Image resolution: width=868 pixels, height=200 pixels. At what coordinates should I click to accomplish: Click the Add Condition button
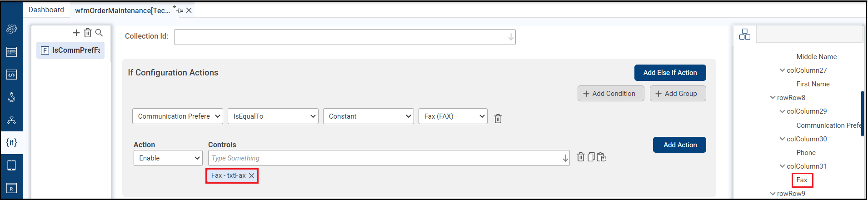[x=610, y=94]
